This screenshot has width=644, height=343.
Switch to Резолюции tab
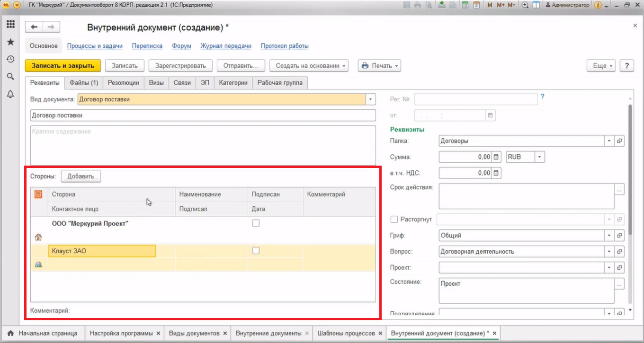tap(124, 82)
